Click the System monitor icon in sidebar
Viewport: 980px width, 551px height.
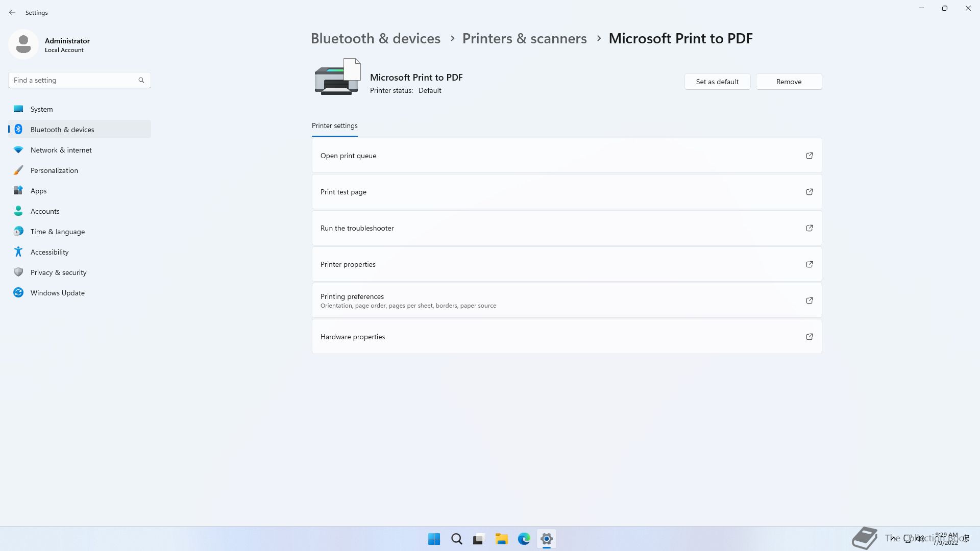pyautogui.click(x=18, y=109)
